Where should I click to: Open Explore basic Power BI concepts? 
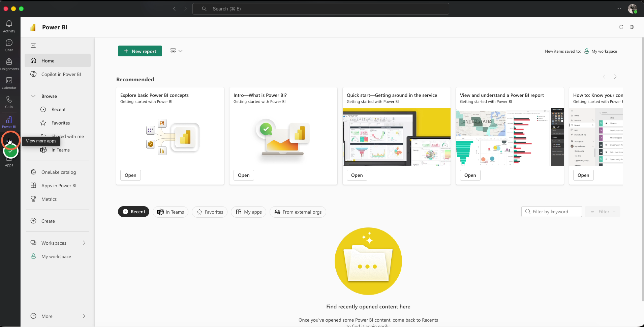(130, 175)
